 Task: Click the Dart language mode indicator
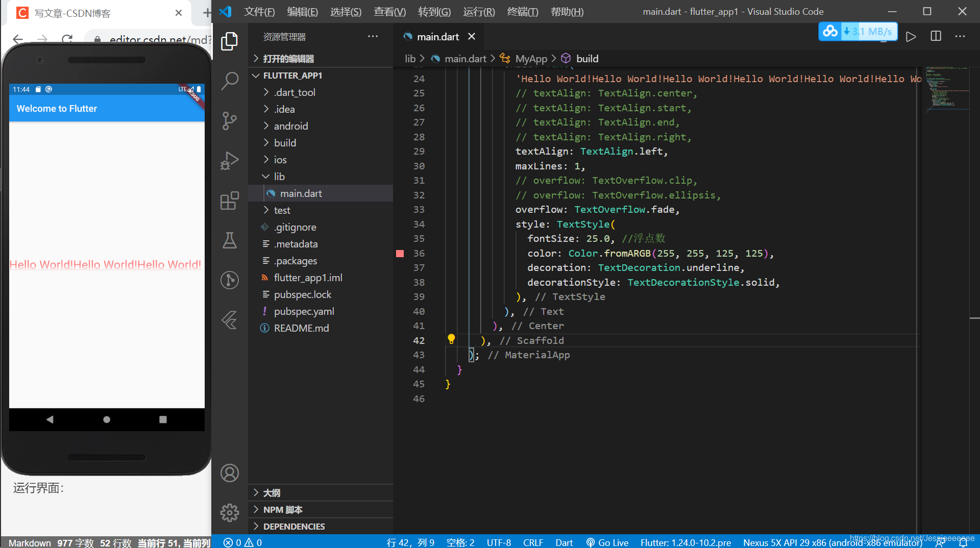click(x=564, y=542)
